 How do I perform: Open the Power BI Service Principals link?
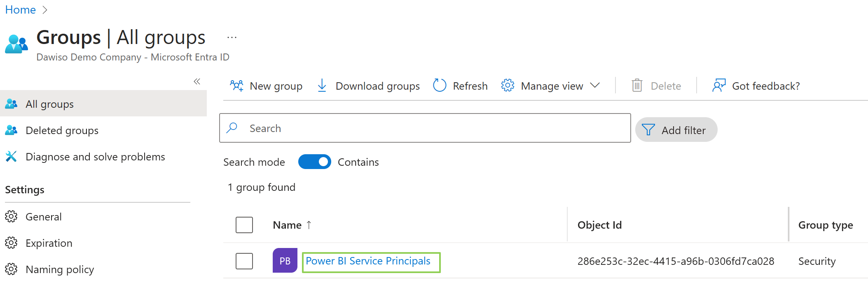368,261
